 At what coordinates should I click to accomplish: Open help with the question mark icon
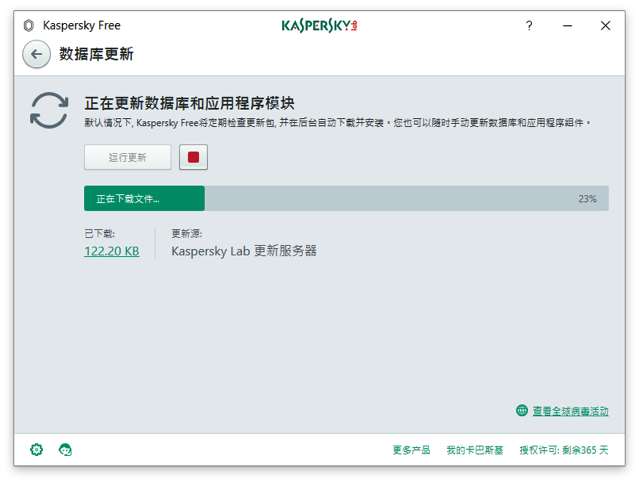click(x=529, y=26)
